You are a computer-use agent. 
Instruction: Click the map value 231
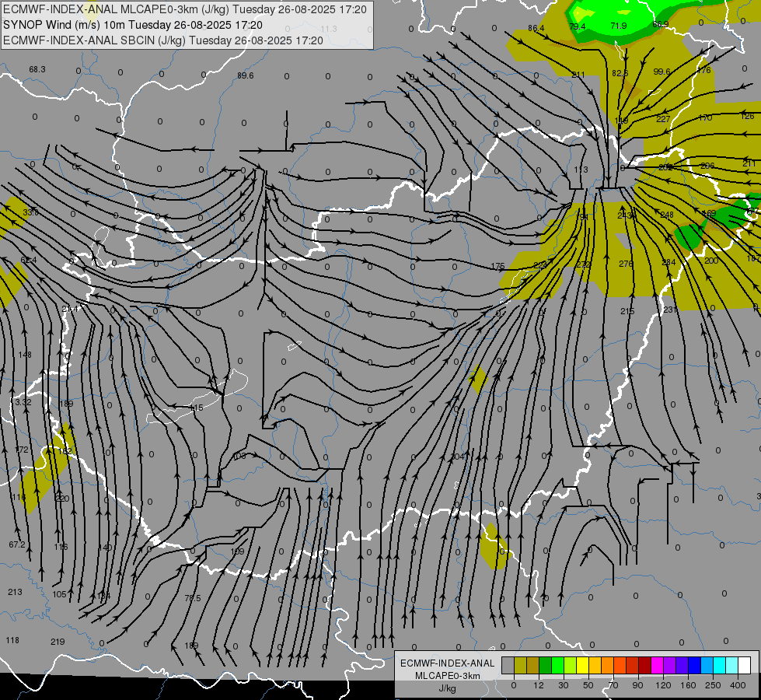670,310
